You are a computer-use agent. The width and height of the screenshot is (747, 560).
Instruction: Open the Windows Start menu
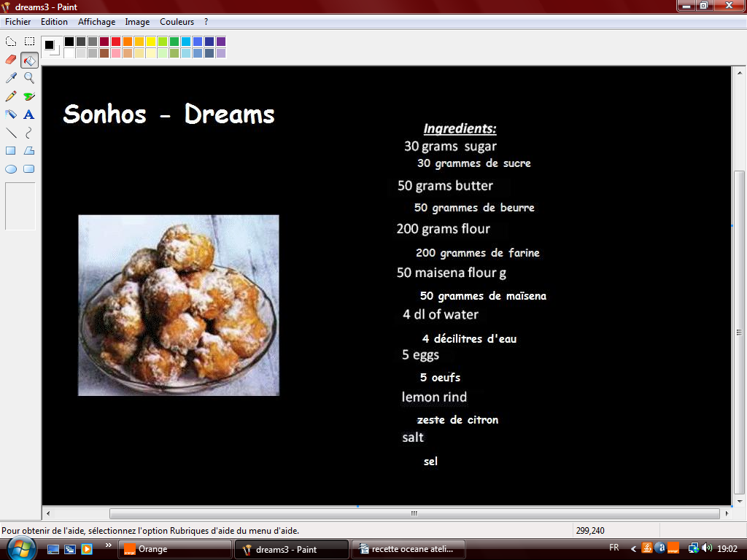point(20,549)
